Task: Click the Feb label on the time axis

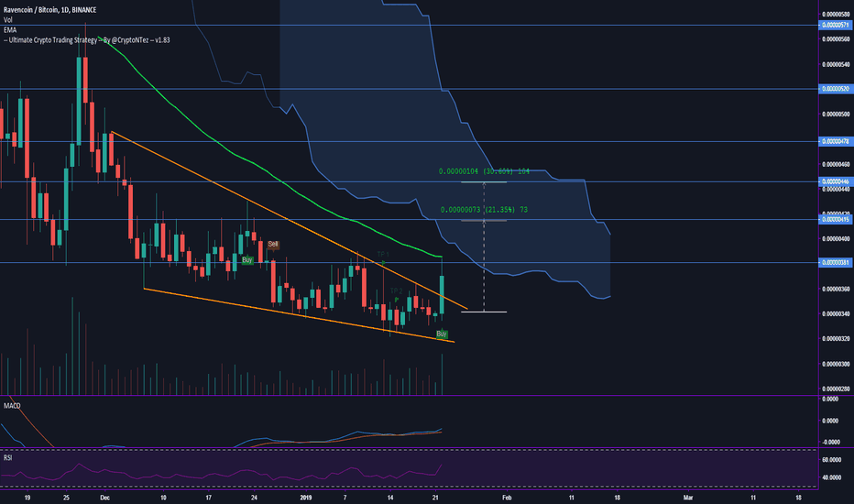Action: point(507,498)
